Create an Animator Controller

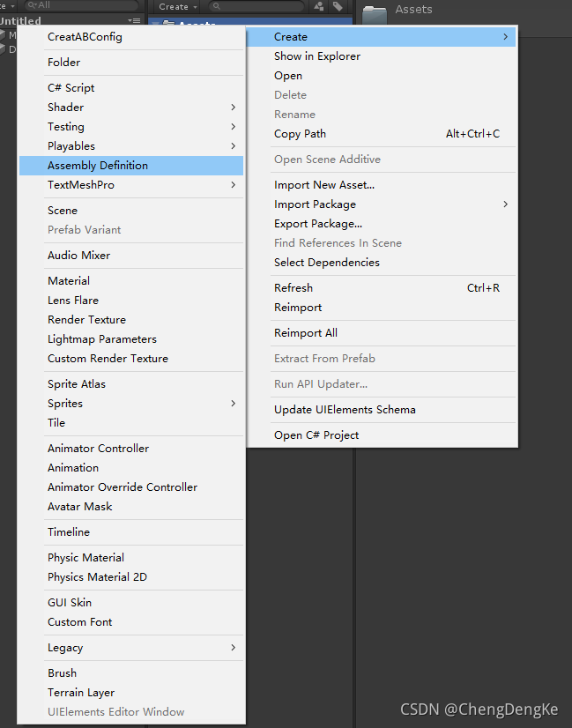click(x=131, y=449)
